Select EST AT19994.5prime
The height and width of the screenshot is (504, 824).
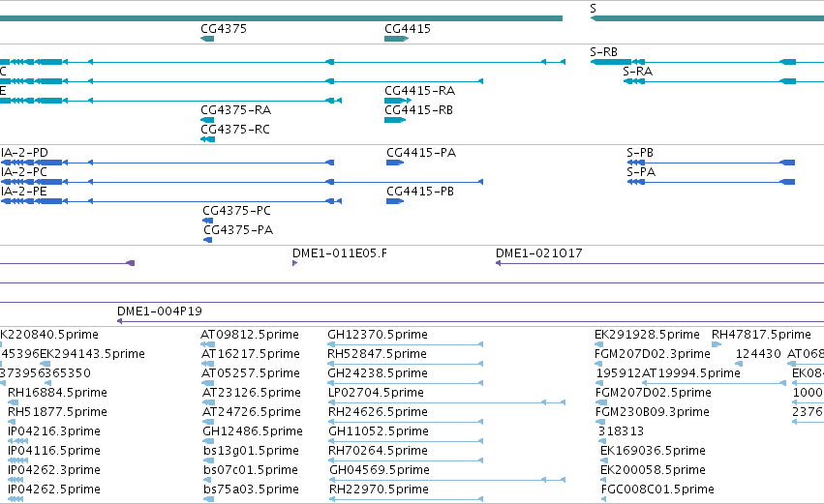point(690,373)
